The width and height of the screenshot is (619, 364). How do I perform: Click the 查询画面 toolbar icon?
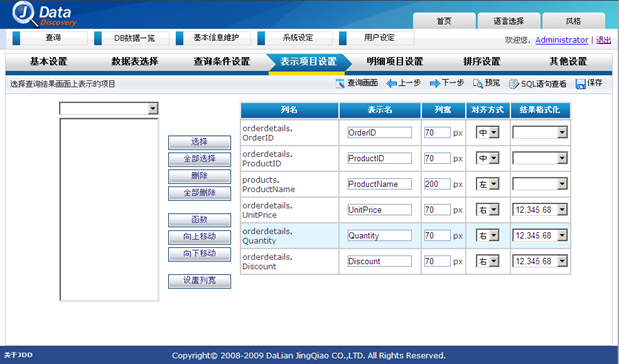pos(340,84)
